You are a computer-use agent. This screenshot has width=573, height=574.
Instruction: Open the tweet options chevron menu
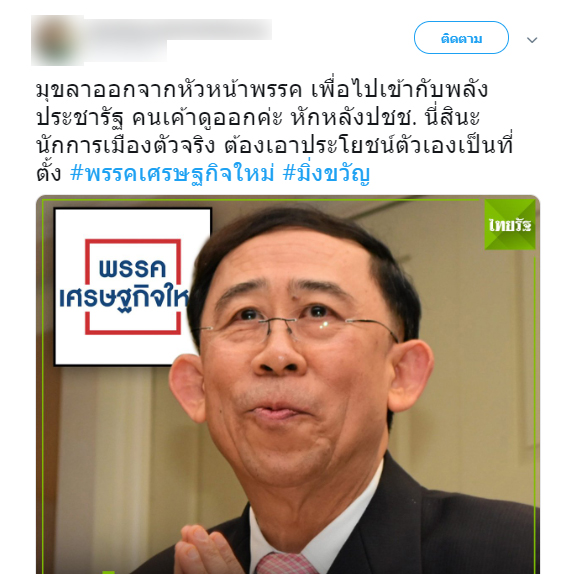532,40
